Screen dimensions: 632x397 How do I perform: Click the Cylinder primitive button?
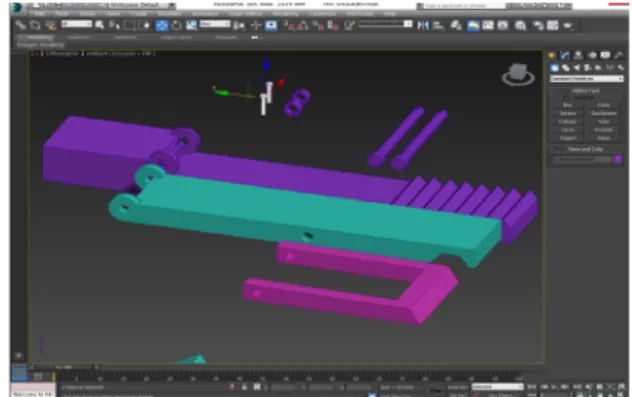568,122
